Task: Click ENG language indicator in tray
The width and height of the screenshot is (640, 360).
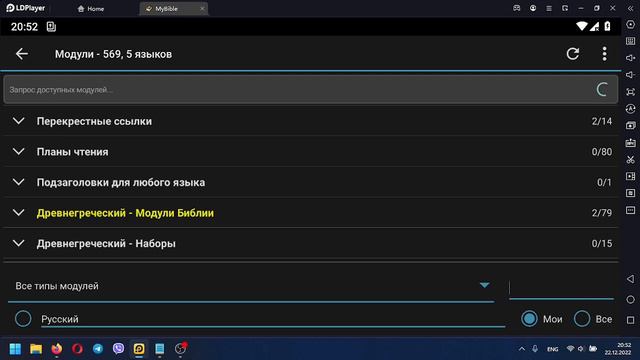Action: pyautogui.click(x=553, y=349)
